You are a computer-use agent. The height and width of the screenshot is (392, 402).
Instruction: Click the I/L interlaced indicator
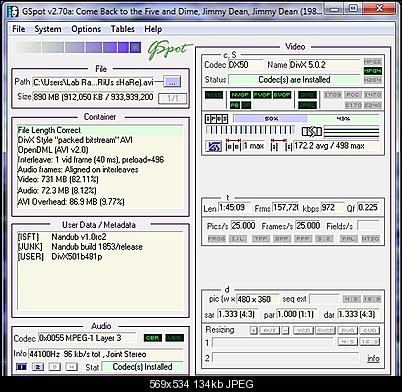click(x=238, y=239)
